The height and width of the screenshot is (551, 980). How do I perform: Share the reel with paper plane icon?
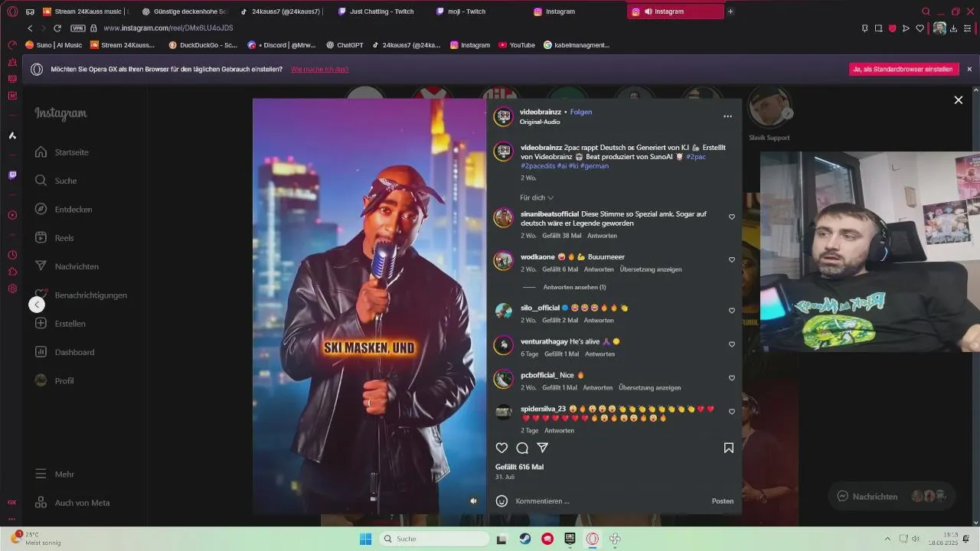point(542,448)
